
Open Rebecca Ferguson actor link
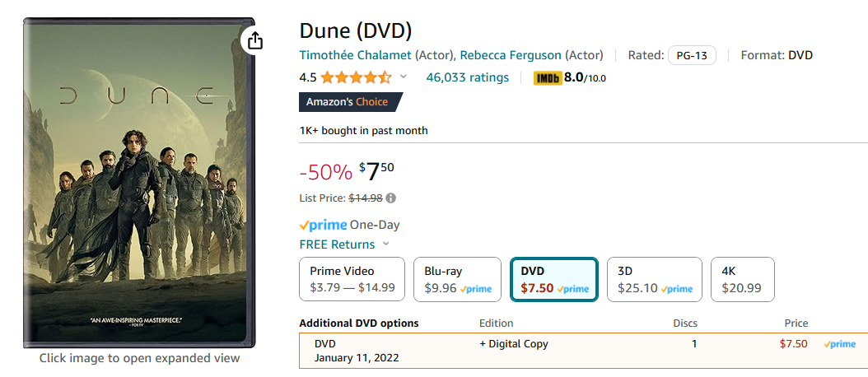coord(511,55)
